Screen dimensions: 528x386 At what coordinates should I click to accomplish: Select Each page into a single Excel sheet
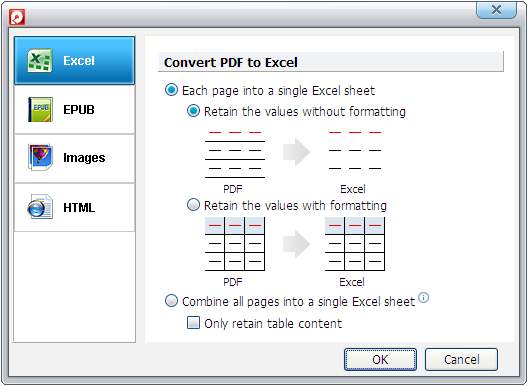click(x=270, y=90)
